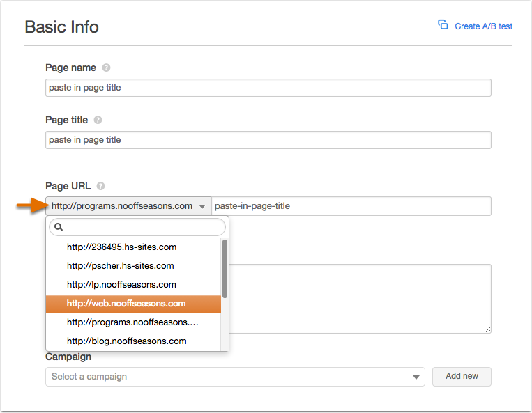This screenshot has height=413, width=532.
Task: Focus the Page name text field
Action: [268, 88]
